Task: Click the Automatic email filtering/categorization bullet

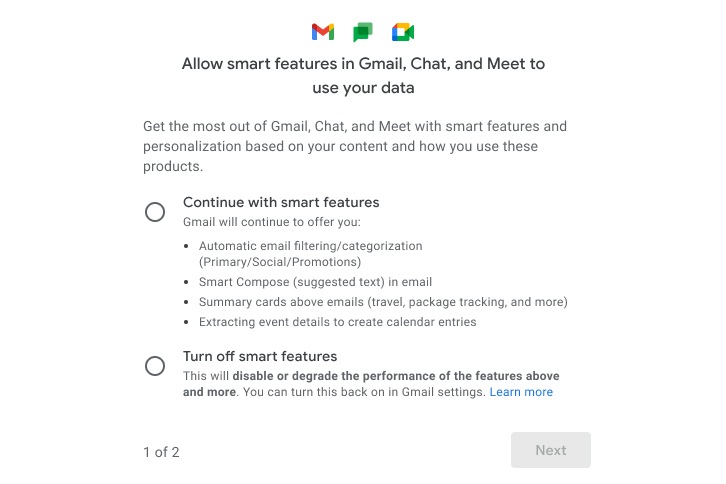Action: pyautogui.click(x=311, y=254)
